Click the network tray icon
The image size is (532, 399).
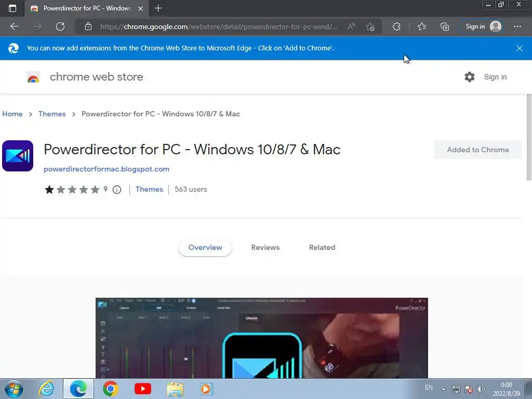click(x=456, y=389)
